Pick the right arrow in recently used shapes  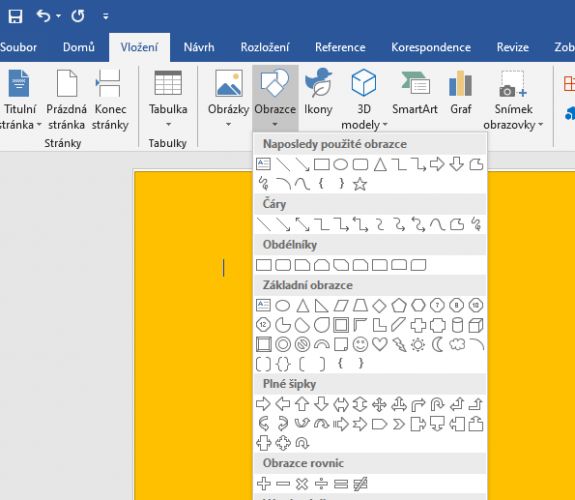tap(437, 164)
